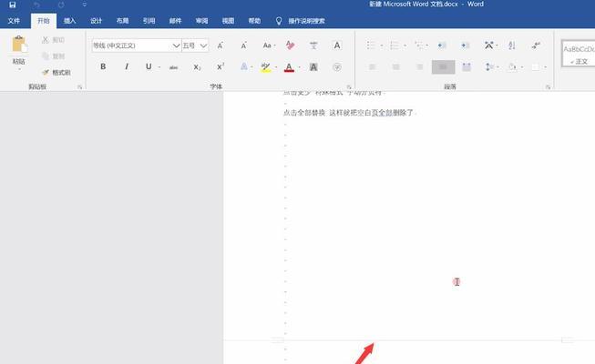Clear all formatting from selection
Viewport: 595px width, 364px height.
[291, 45]
